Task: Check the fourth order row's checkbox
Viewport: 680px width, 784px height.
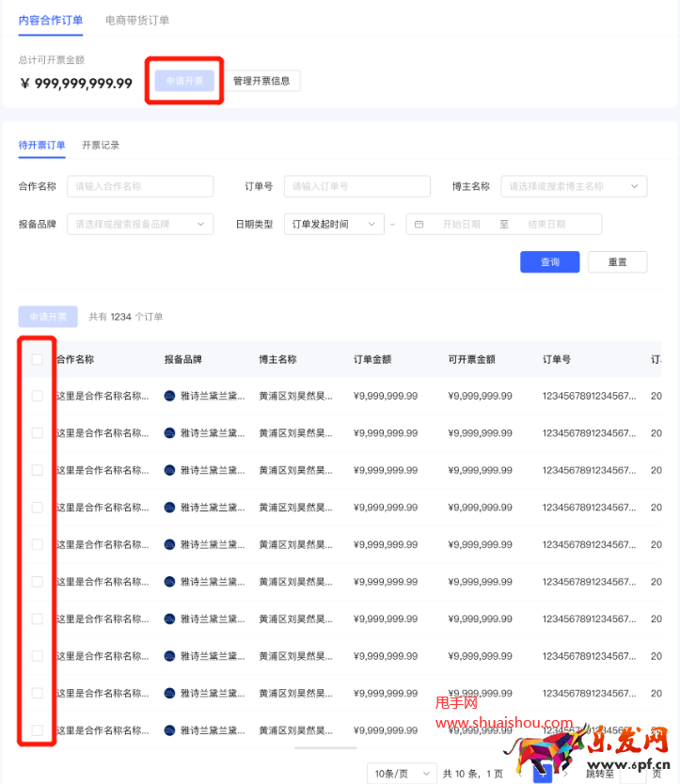Action: point(37,508)
